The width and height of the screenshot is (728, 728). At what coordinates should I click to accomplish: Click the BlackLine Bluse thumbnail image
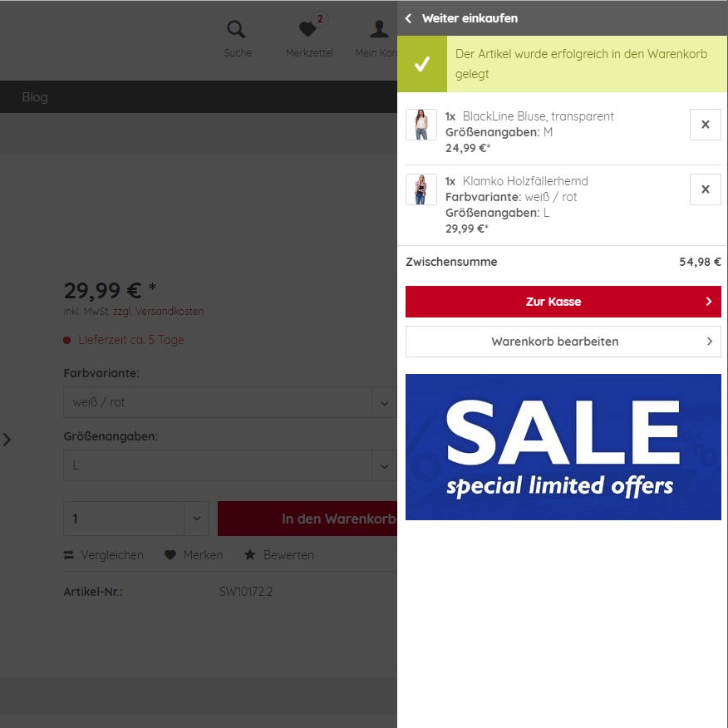click(x=421, y=125)
